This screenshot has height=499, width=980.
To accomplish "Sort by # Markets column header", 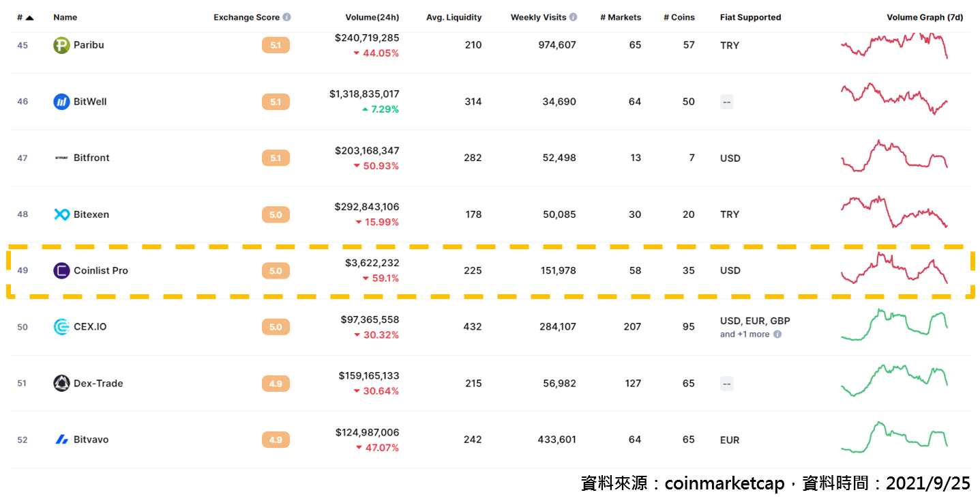I will click(x=621, y=17).
